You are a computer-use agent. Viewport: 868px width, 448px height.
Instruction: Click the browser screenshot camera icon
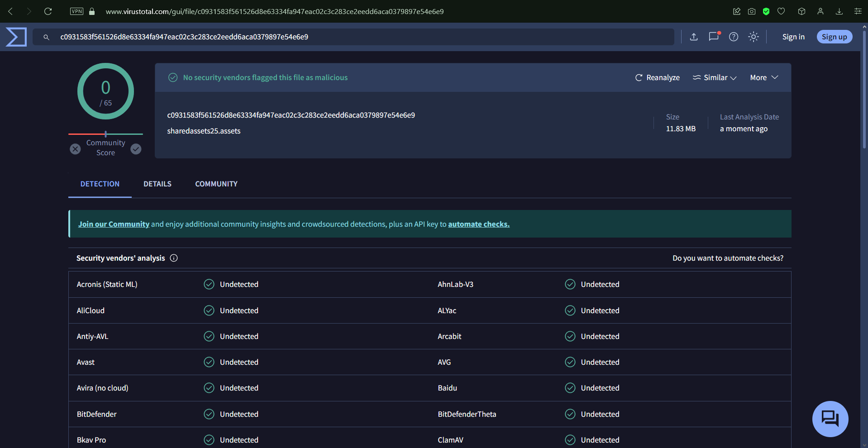click(751, 11)
